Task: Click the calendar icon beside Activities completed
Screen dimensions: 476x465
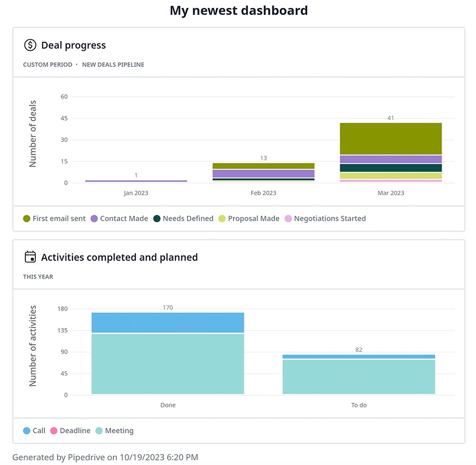Action: pos(30,257)
